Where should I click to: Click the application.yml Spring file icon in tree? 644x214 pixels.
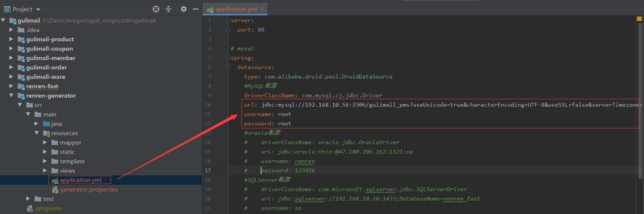pyautogui.click(x=55, y=180)
